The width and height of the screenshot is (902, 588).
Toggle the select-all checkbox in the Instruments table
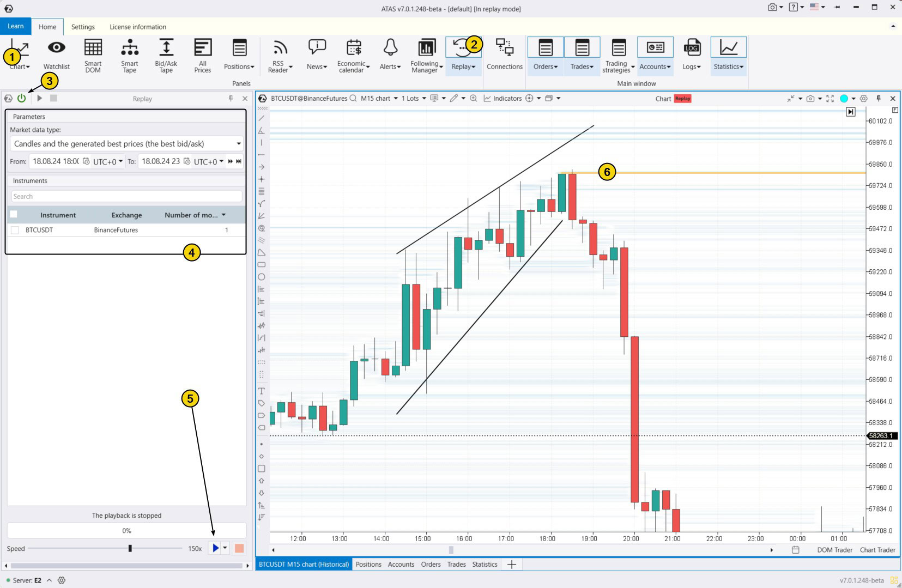(x=14, y=214)
